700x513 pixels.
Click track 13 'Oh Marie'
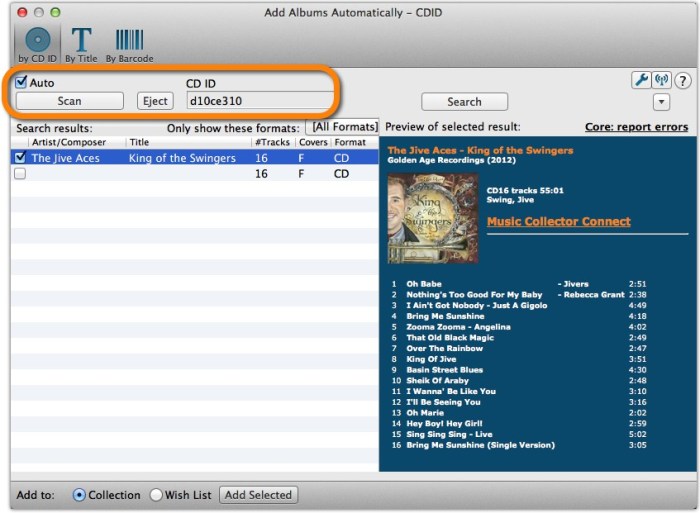(425, 413)
